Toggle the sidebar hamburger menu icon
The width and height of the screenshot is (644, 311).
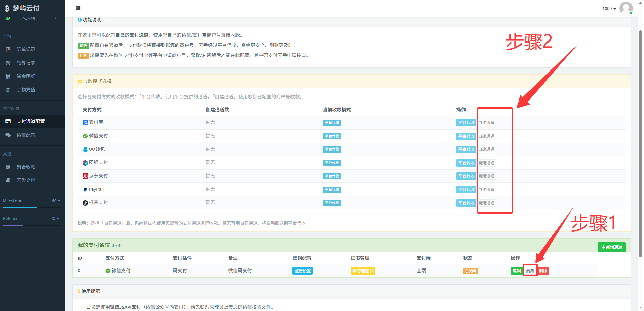pyautogui.click(x=78, y=8)
